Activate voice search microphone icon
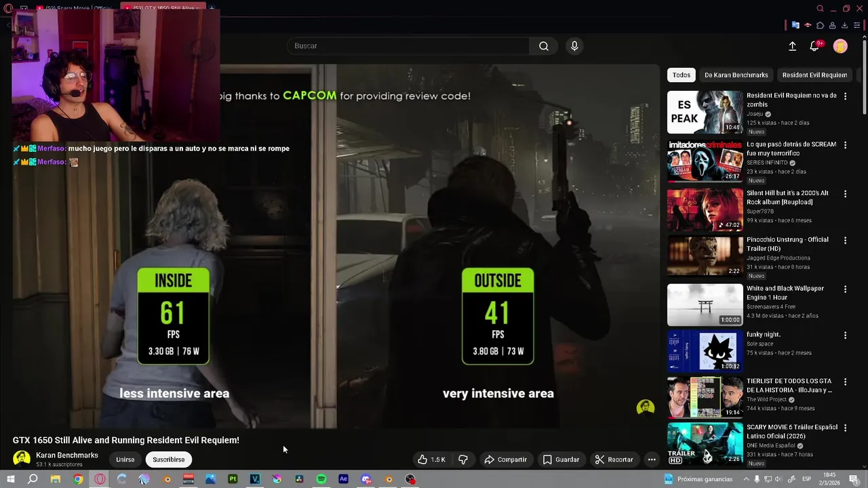 pos(574,46)
